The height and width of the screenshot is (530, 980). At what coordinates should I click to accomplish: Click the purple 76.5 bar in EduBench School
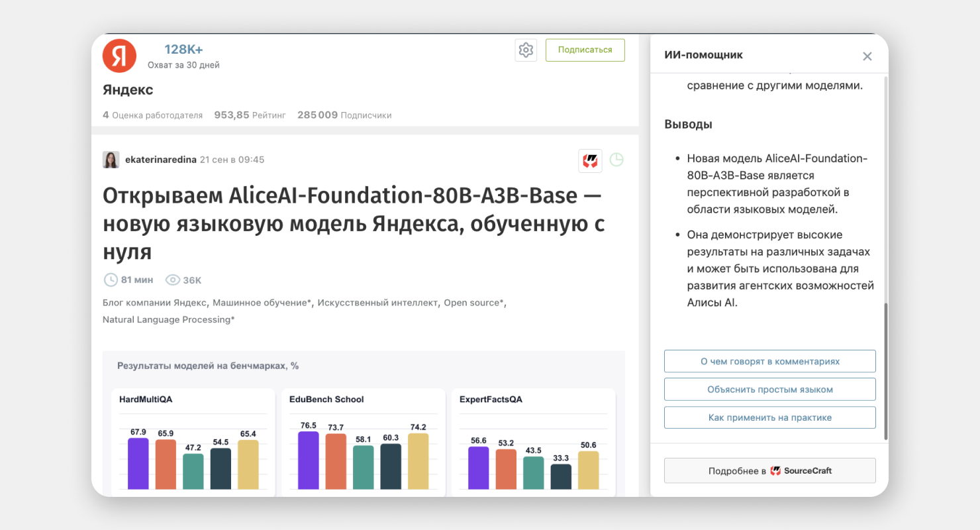(x=309, y=460)
